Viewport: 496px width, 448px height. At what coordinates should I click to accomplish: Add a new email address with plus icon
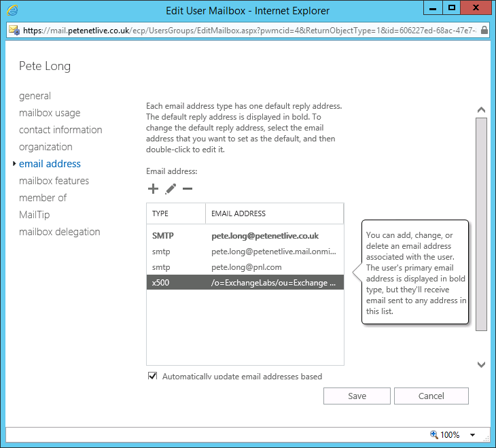153,189
